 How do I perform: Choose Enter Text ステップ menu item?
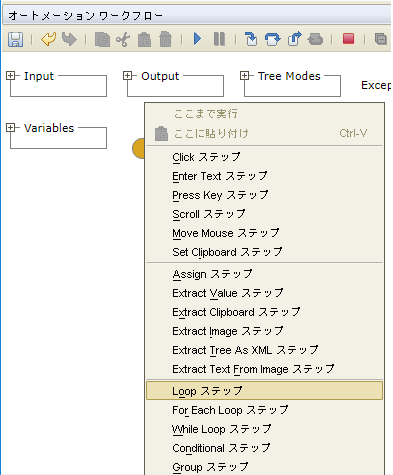pyautogui.click(x=264, y=176)
